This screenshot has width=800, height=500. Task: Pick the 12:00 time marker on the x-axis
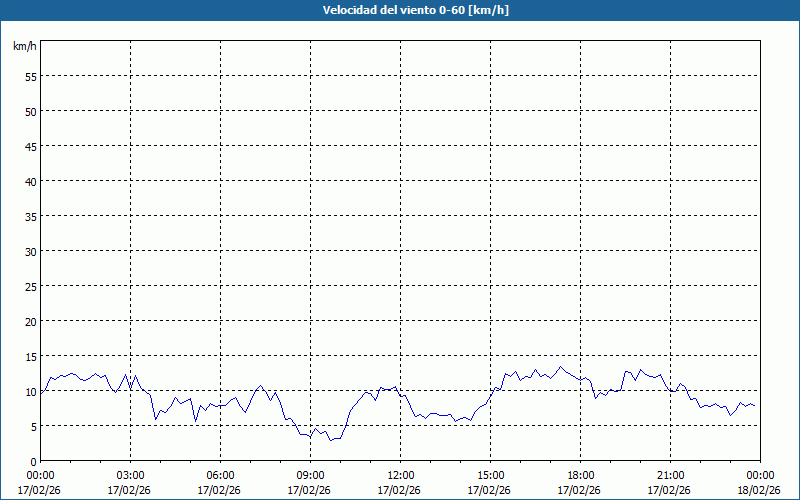pyautogui.click(x=400, y=475)
